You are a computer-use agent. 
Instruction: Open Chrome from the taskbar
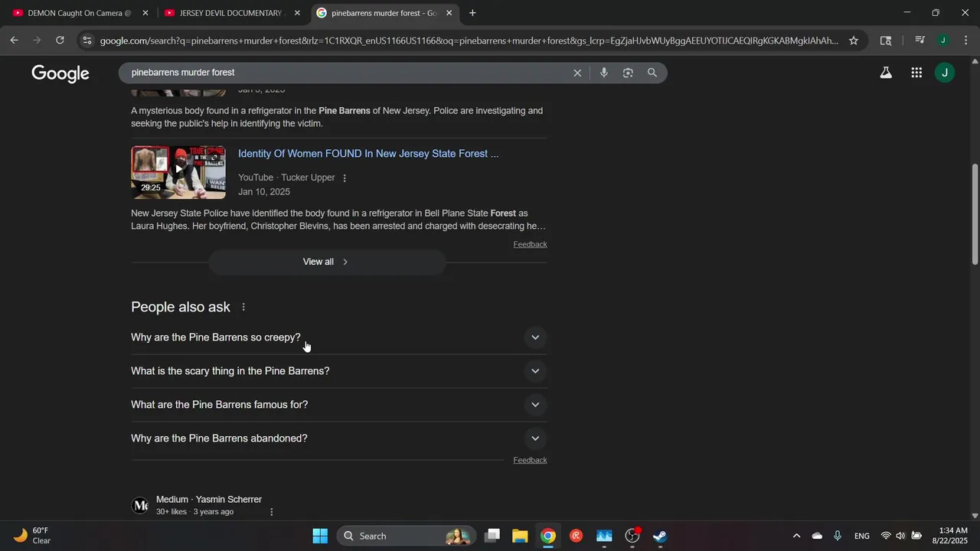(x=548, y=536)
